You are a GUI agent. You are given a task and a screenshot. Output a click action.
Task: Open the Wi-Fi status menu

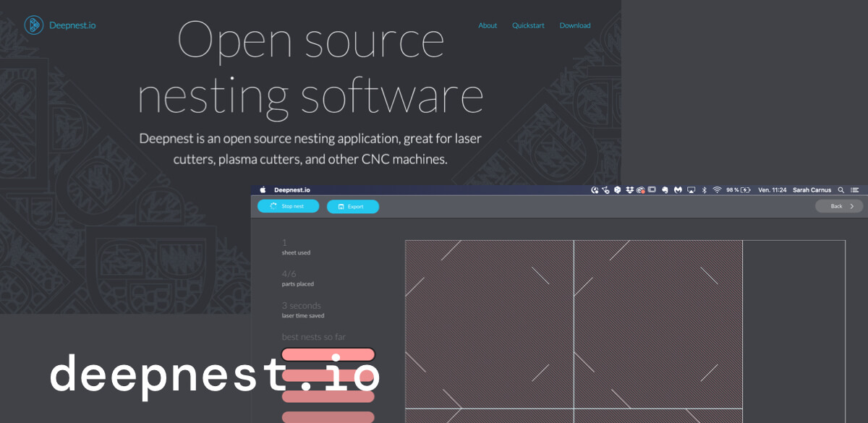[717, 190]
